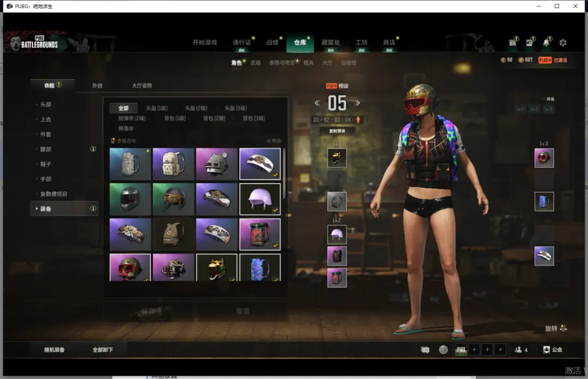The height and width of the screenshot is (379, 588).
Task: Click the item grid scrollbar
Action: [284, 173]
